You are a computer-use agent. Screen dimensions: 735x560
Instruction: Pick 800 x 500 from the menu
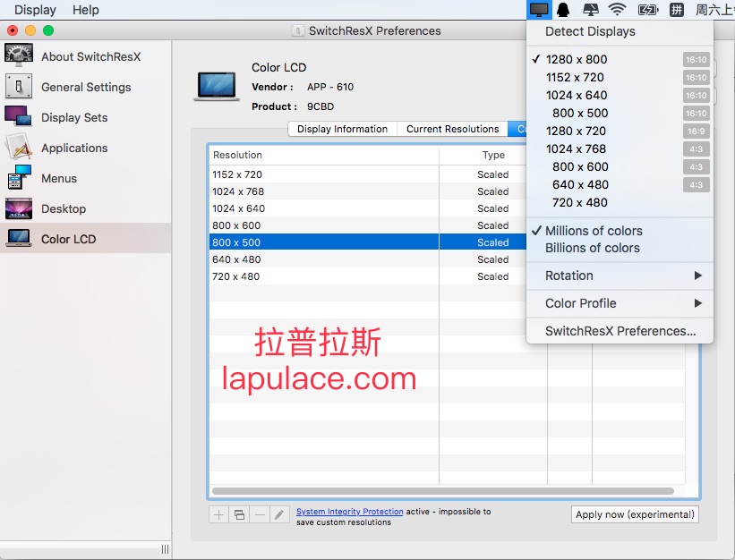pyautogui.click(x=620, y=113)
